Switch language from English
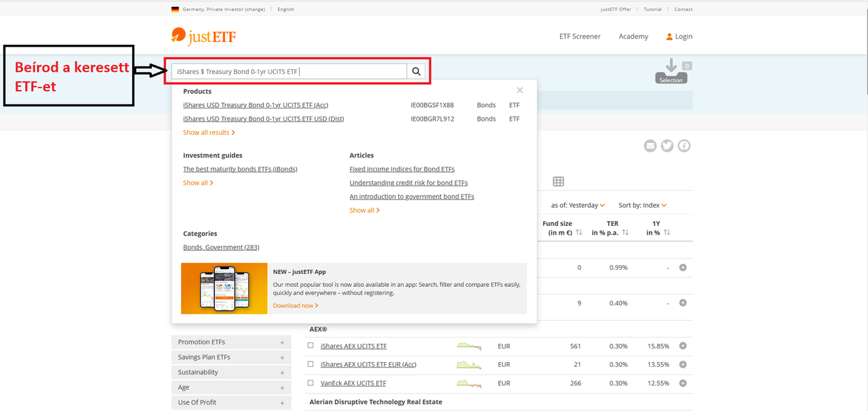 point(285,9)
